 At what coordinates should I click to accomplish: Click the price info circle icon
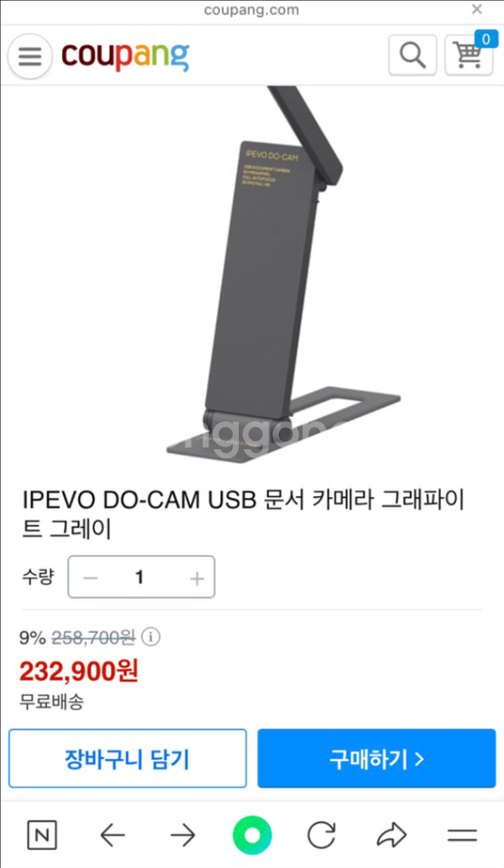(151, 637)
